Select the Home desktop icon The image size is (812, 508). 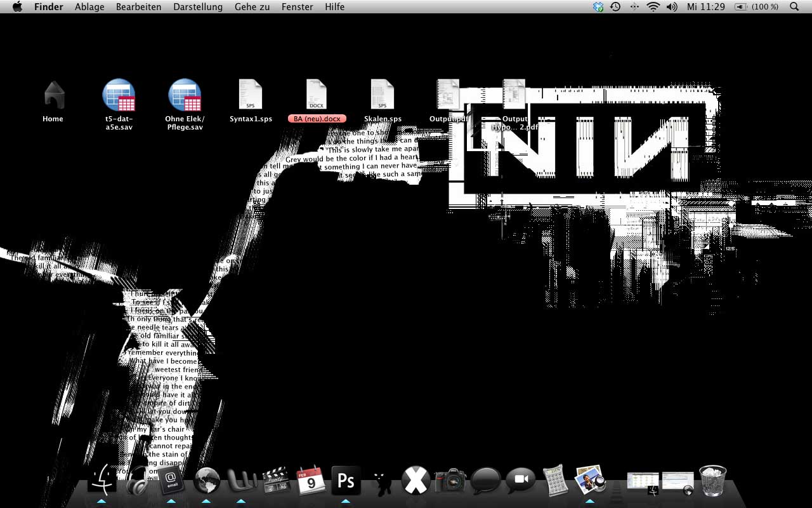tap(53, 95)
